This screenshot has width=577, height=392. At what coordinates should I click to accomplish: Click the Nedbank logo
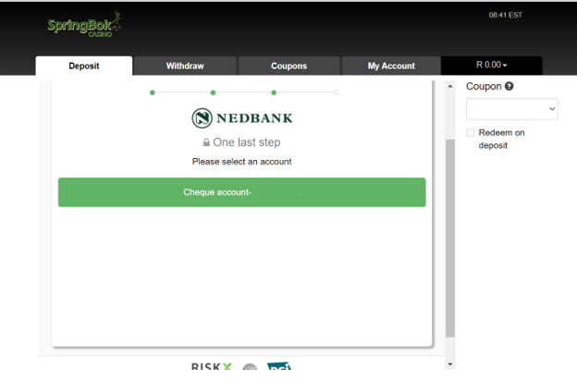(242, 118)
